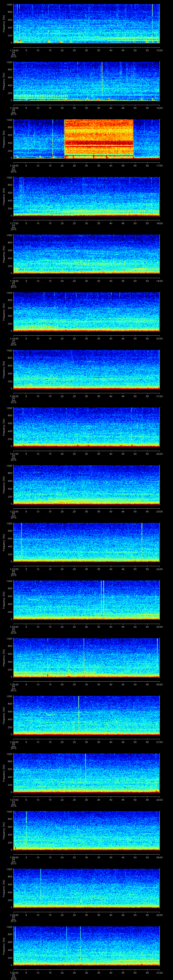The width and height of the screenshot is (173, 980).
Task: Click the loud red broadband burst in the 1:16:00 spectrogram
Action: click(x=99, y=139)
